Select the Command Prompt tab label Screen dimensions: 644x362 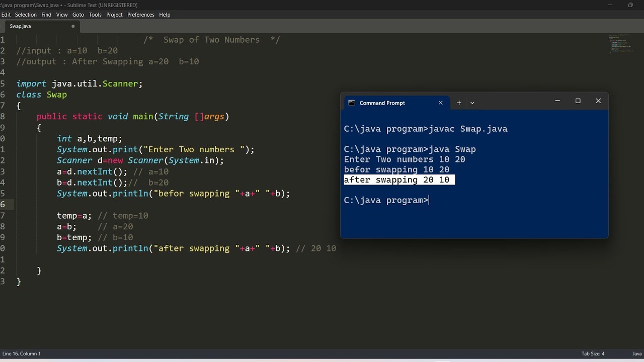[382, 103]
